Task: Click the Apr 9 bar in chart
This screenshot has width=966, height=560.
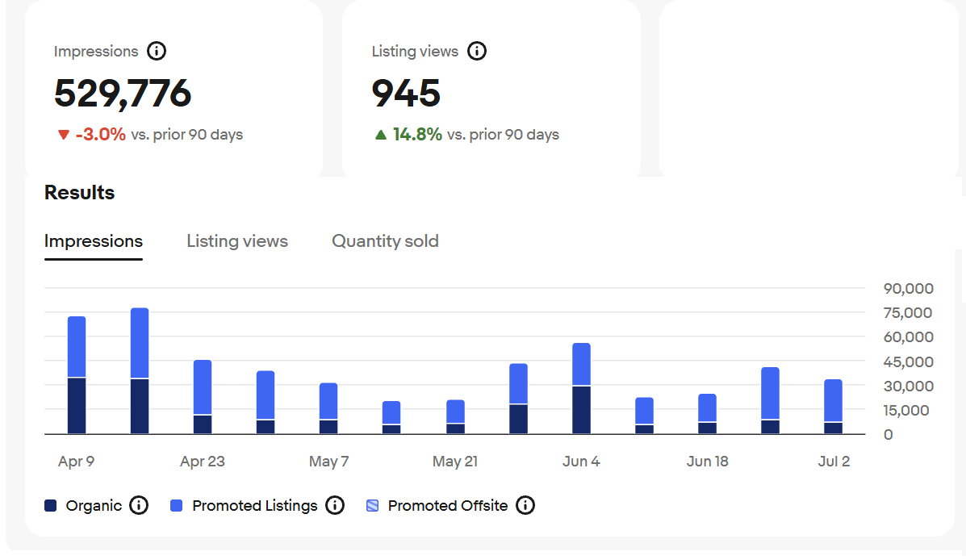Action: [x=77, y=375]
